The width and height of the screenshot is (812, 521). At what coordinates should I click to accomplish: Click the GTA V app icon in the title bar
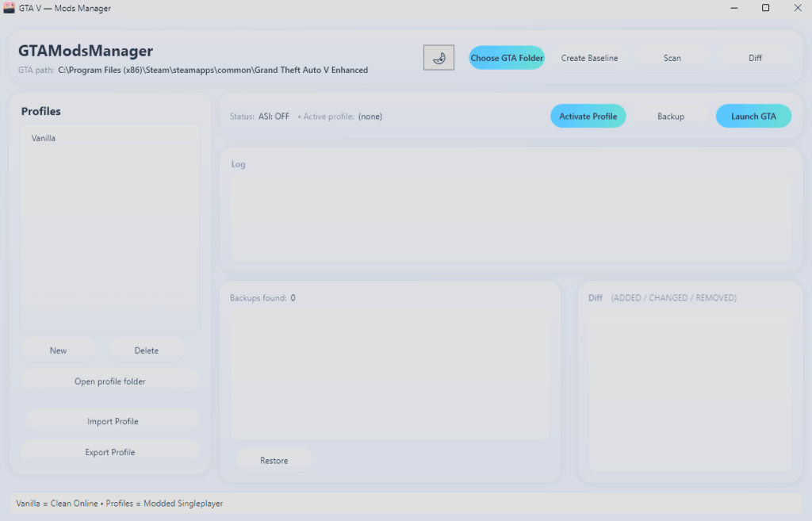pyautogui.click(x=9, y=8)
